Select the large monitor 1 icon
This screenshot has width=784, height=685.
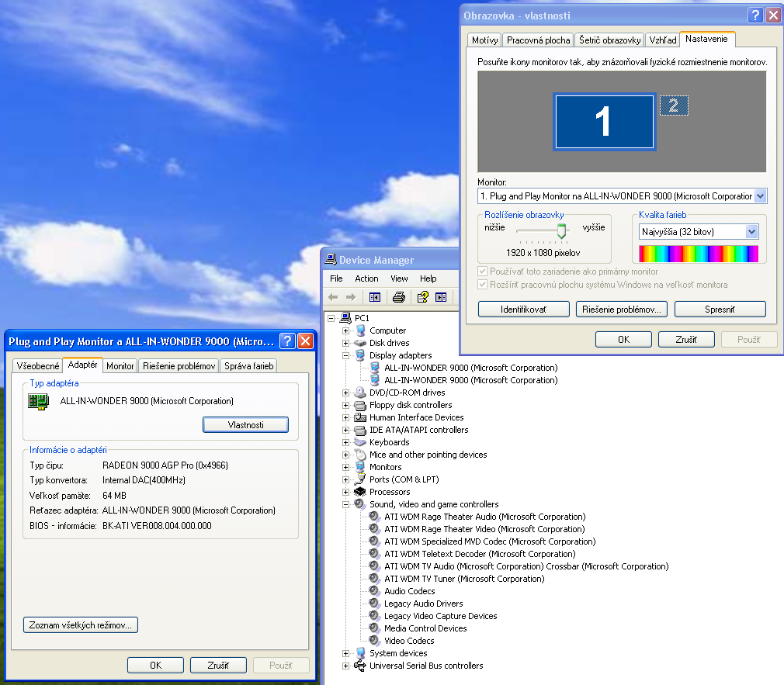click(604, 122)
